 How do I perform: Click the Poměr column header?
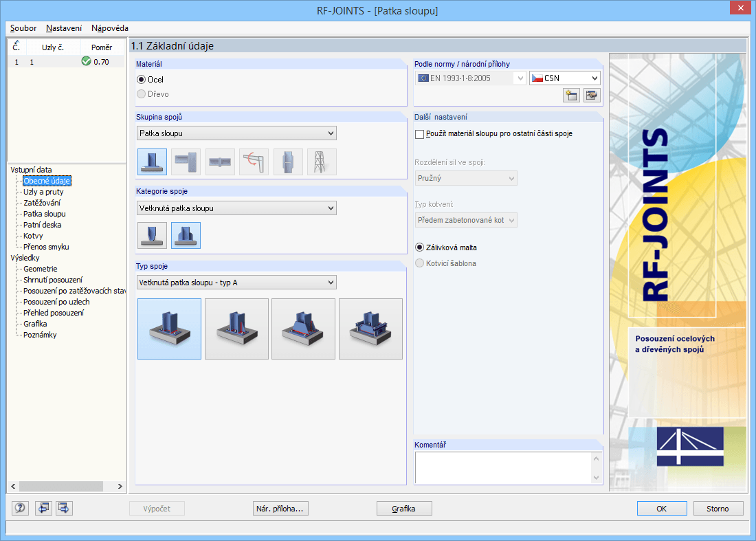[102, 47]
